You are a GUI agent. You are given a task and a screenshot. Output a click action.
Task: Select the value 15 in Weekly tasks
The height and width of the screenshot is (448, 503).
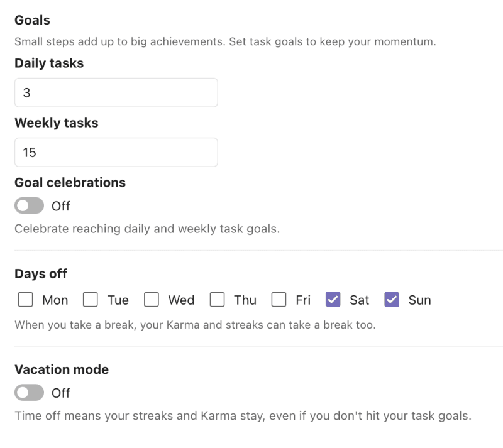click(x=29, y=151)
